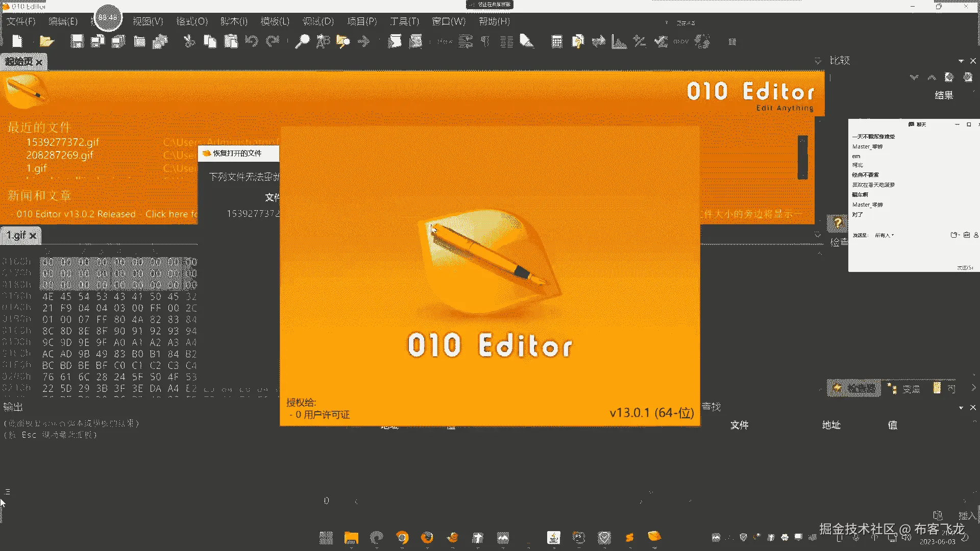Open recent file 208287269.gif

[60, 155]
